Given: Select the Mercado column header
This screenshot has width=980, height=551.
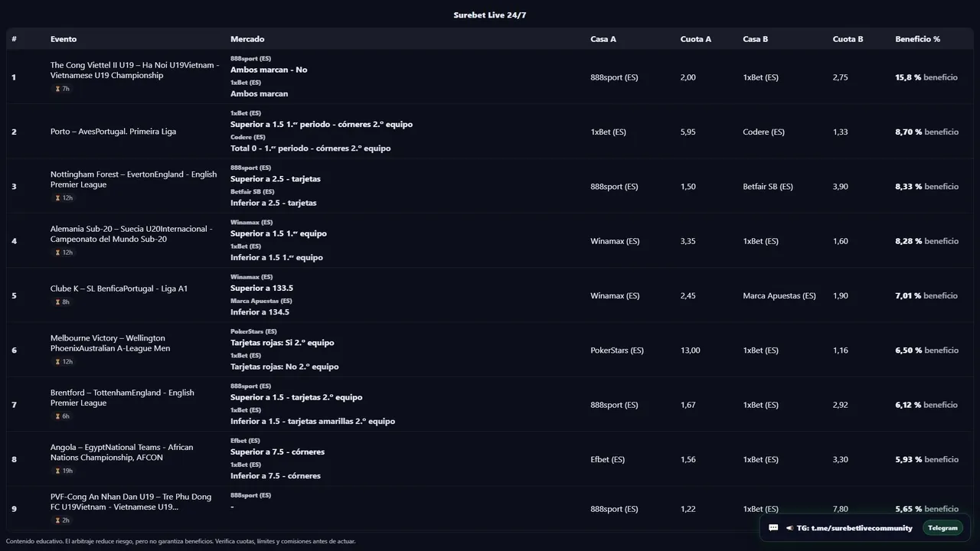Looking at the screenshot, I should point(247,39).
